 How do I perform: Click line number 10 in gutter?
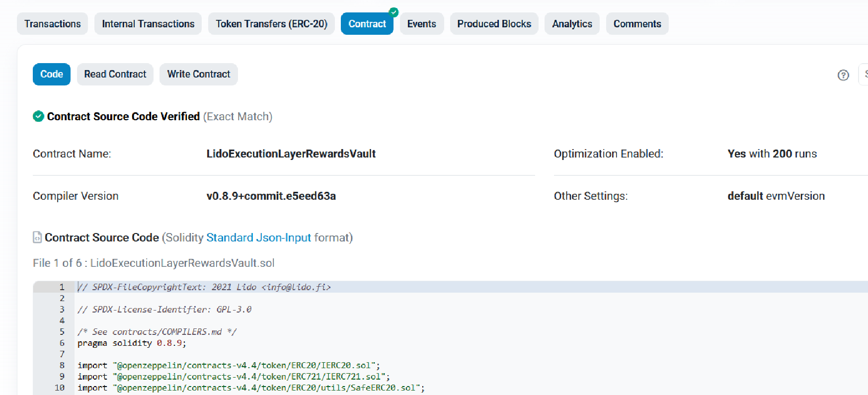(60, 388)
